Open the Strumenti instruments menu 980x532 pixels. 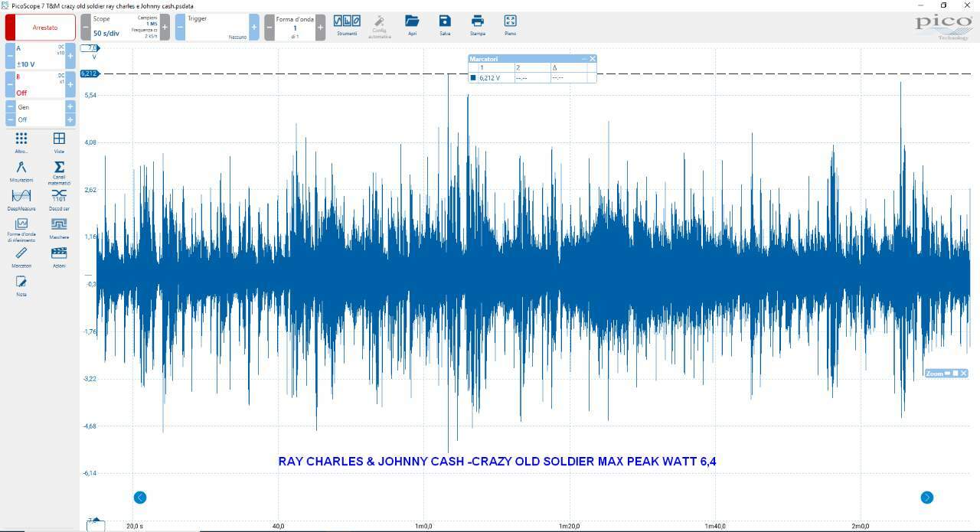(x=347, y=25)
